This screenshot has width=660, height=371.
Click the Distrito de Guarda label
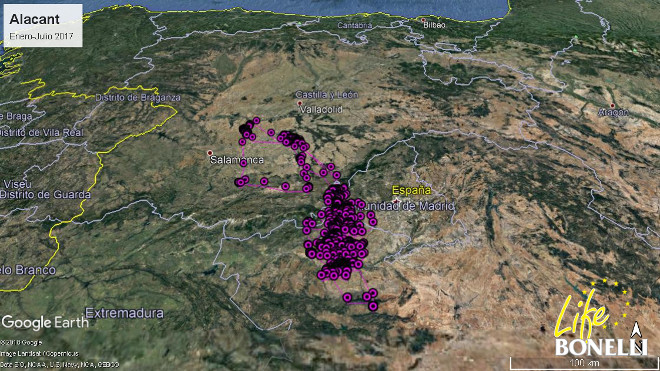point(45,195)
